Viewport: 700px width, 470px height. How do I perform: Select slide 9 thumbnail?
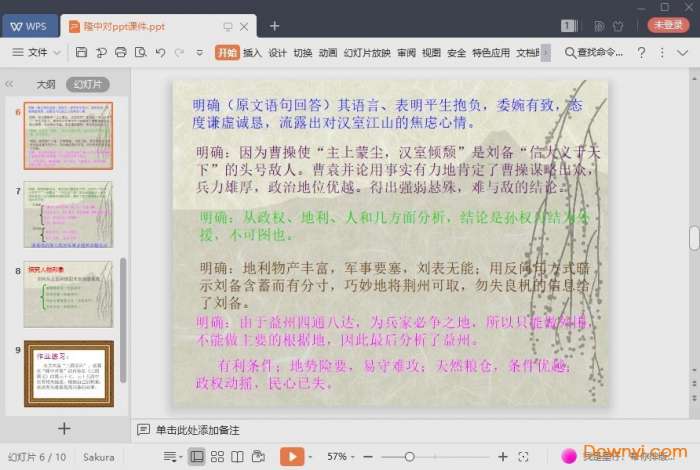69,374
